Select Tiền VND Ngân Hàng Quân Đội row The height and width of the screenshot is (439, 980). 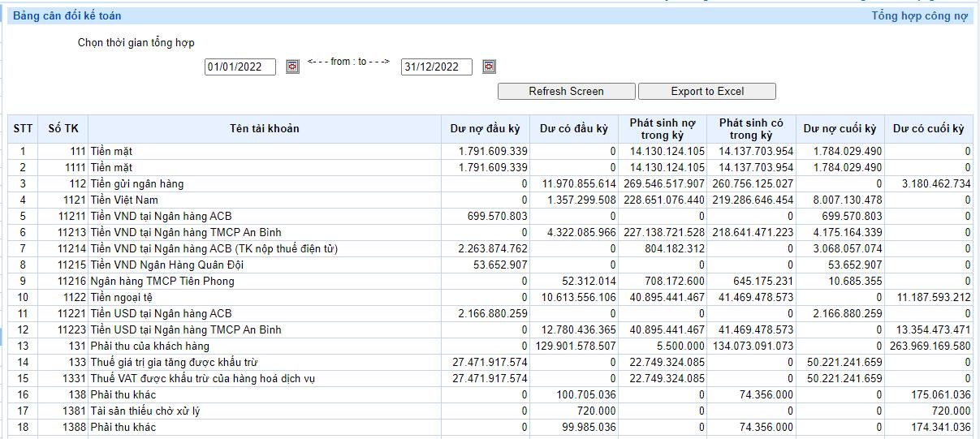[x=162, y=265]
